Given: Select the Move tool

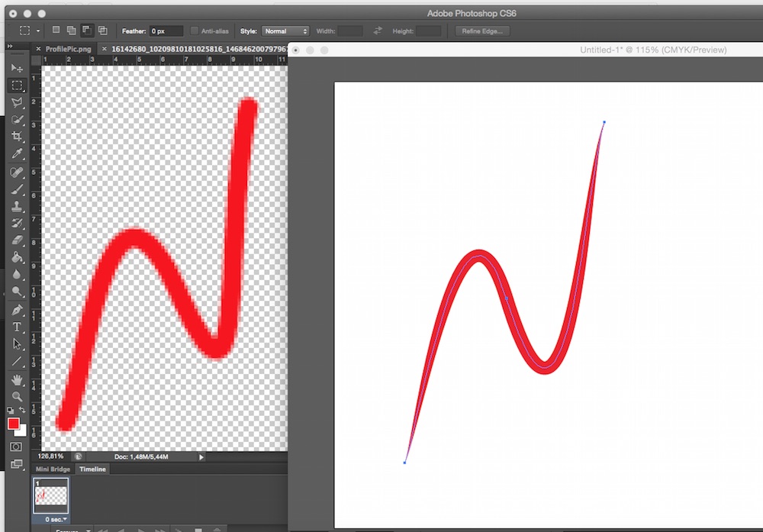Looking at the screenshot, I should (17, 68).
